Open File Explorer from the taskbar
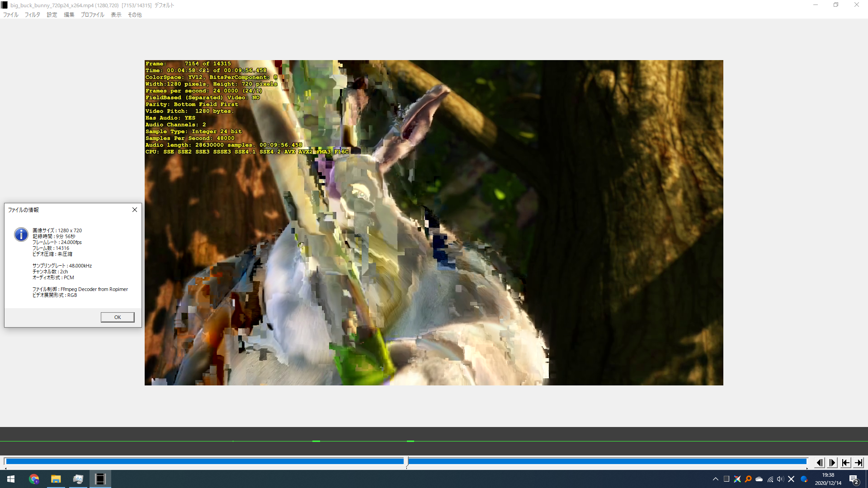This screenshot has height=488, width=868. (56, 479)
